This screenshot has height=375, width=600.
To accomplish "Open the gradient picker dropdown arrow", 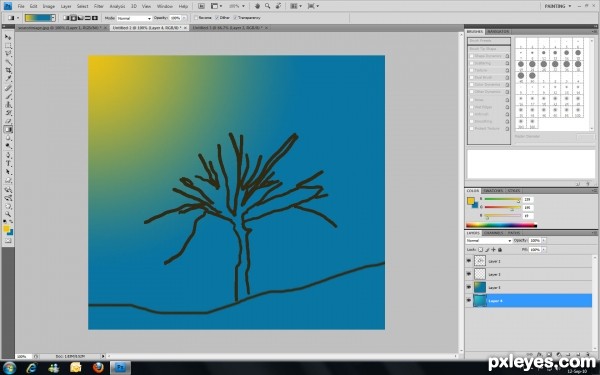I will click(53, 18).
